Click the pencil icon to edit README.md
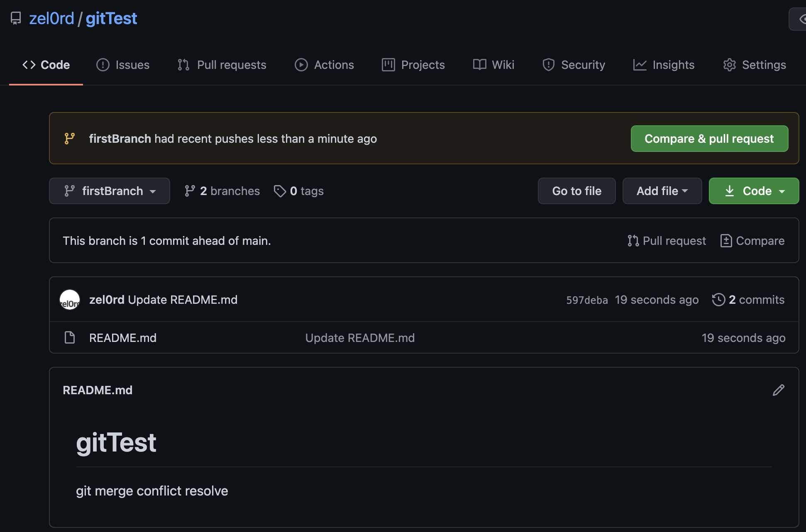The image size is (806, 532). point(778,390)
